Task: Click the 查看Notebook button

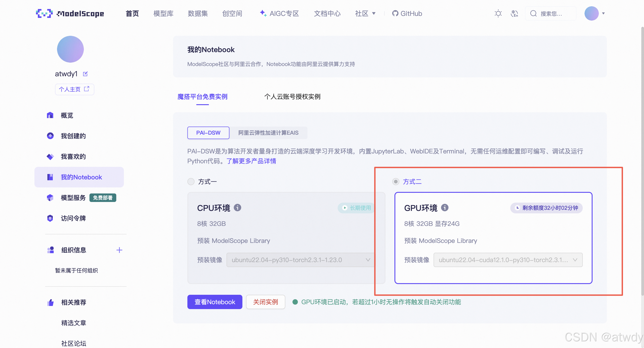Action: [x=214, y=302]
